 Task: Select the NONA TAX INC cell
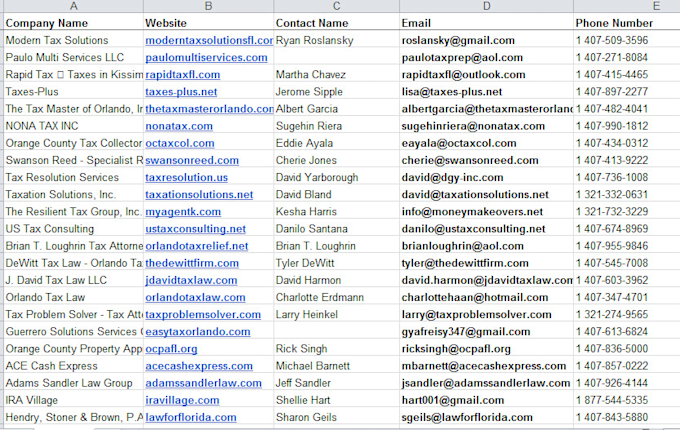(x=74, y=126)
